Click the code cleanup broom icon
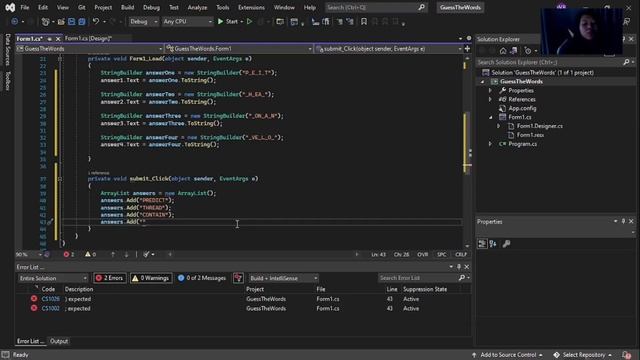This screenshot has width=640, height=360. coord(146,254)
